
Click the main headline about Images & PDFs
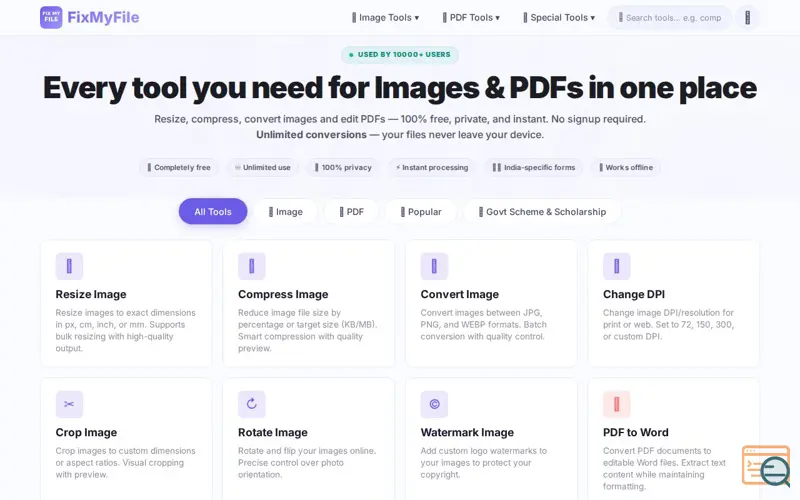point(400,88)
